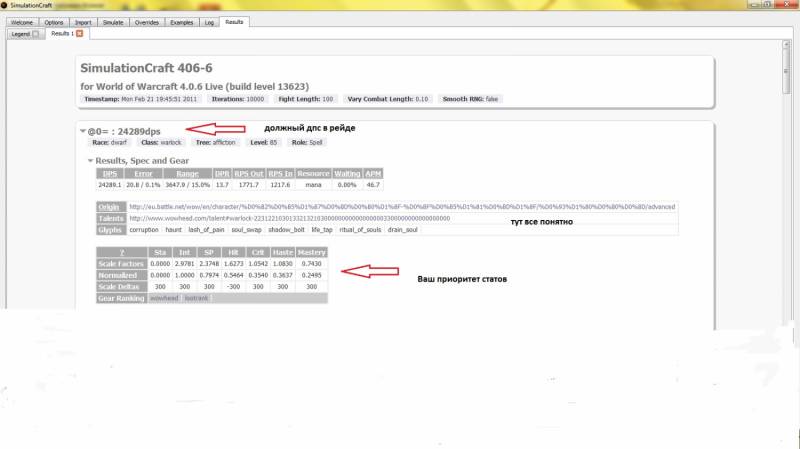Image resolution: width=800 pixels, height=449 pixels.
Task: Open the Log tab
Action: click(209, 22)
